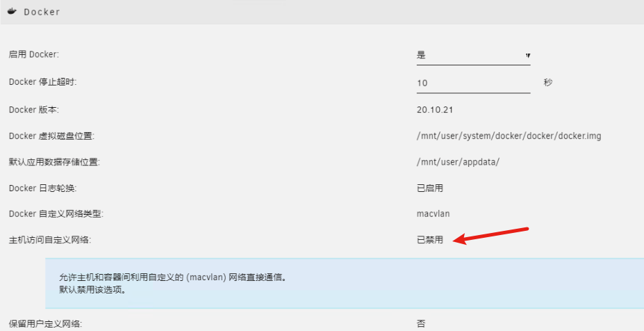This screenshot has width=644, height=331.
Task: Click the 已禁用 host access value
Action: (x=429, y=241)
